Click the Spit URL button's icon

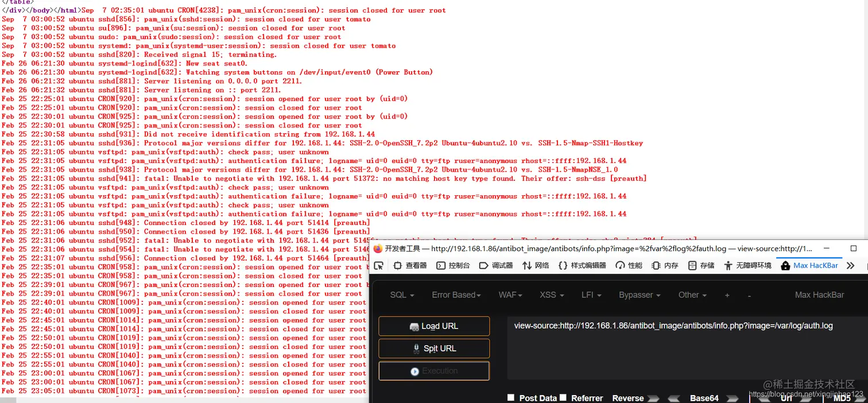click(x=417, y=348)
